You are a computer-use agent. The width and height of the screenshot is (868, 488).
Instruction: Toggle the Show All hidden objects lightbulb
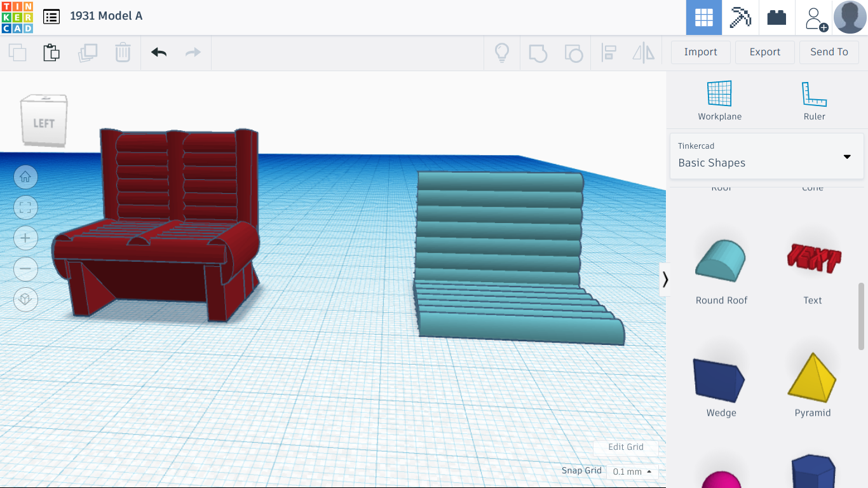point(502,52)
